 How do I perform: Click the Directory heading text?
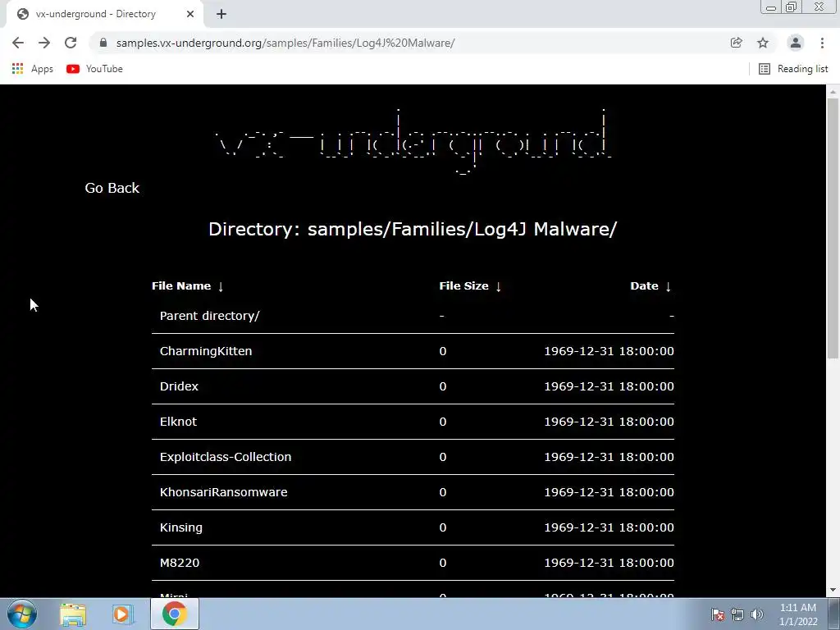tap(413, 230)
